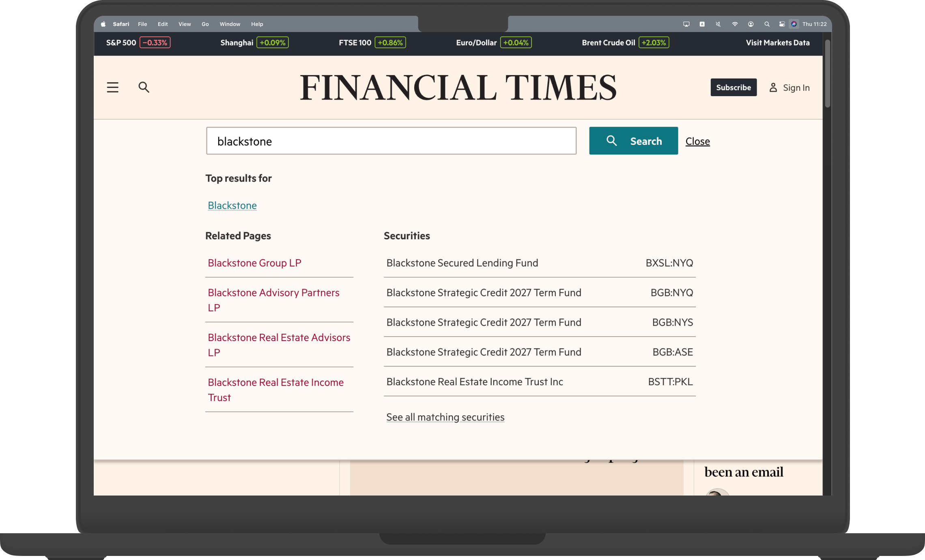This screenshot has height=560, width=925.
Task: Click inside the blackstone search field
Action: tap(391, 141)
